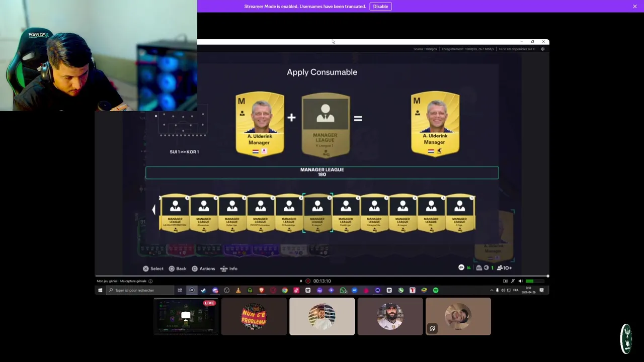Viewport: 644px width, 362px height.
Task: Open Brave browser from the taskbar
Action: coord(262,290)
